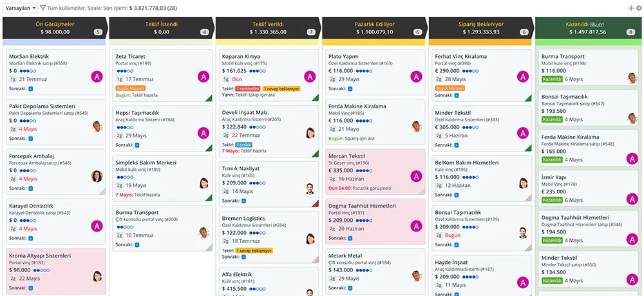Click the avatar on Zeta Ticaret card
Image resolution: width=644 pixels, height=296 pixels.
[x=204, y=75]
